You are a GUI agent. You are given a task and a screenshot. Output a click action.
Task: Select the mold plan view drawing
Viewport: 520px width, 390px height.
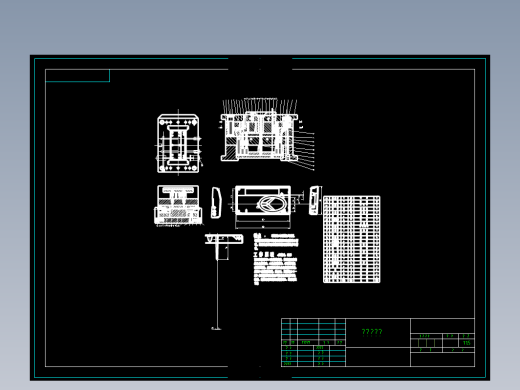(178, 143)
